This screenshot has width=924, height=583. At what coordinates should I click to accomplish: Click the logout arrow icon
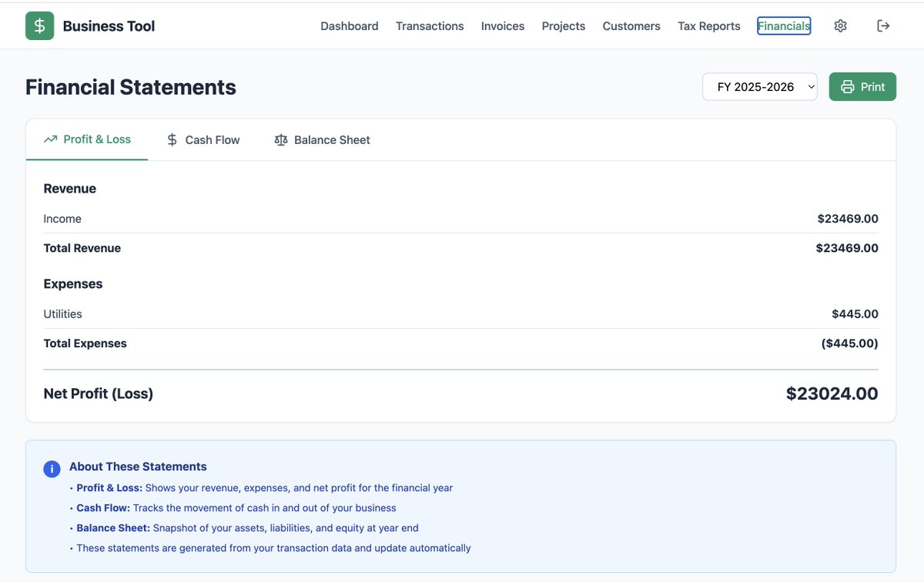883,26
